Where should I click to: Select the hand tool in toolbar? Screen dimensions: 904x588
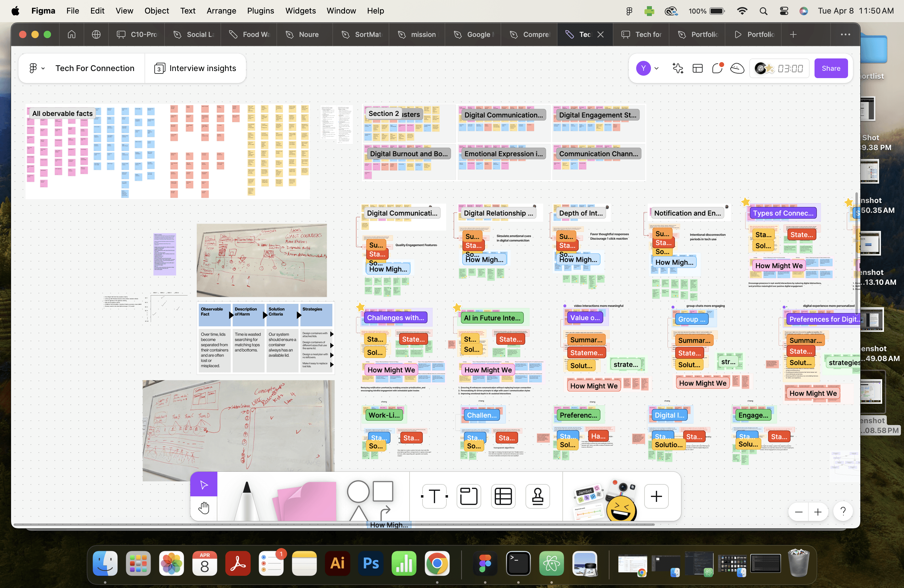coord(204,508)
